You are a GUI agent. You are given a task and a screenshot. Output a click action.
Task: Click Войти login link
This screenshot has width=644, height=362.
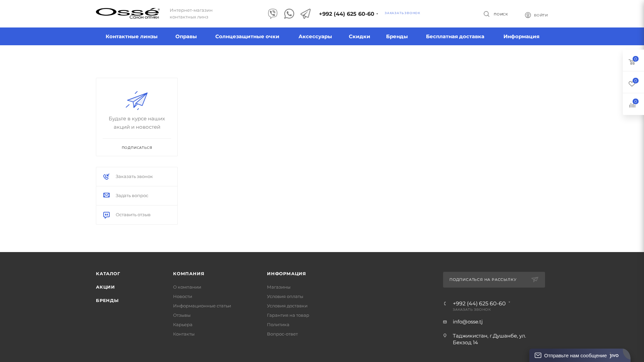[x=541, y=15]
